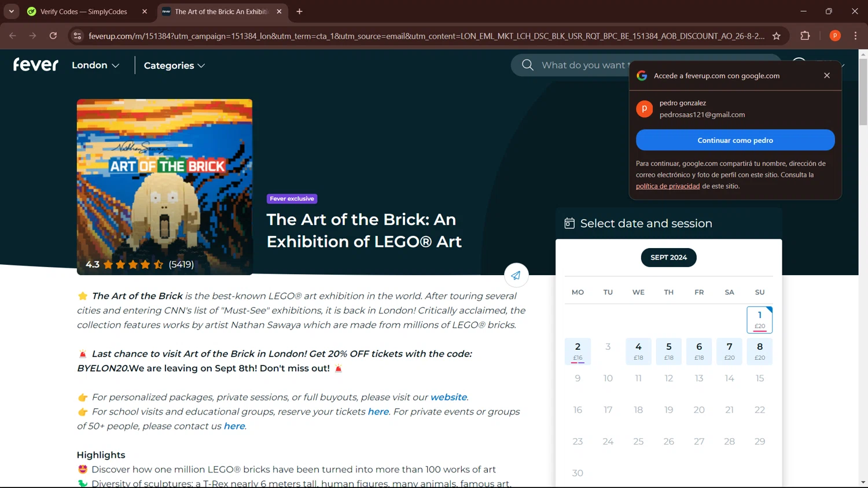Click the SEPT 2024 month button
This screenshot has height=488, width=868.
[x=668, y=257]
